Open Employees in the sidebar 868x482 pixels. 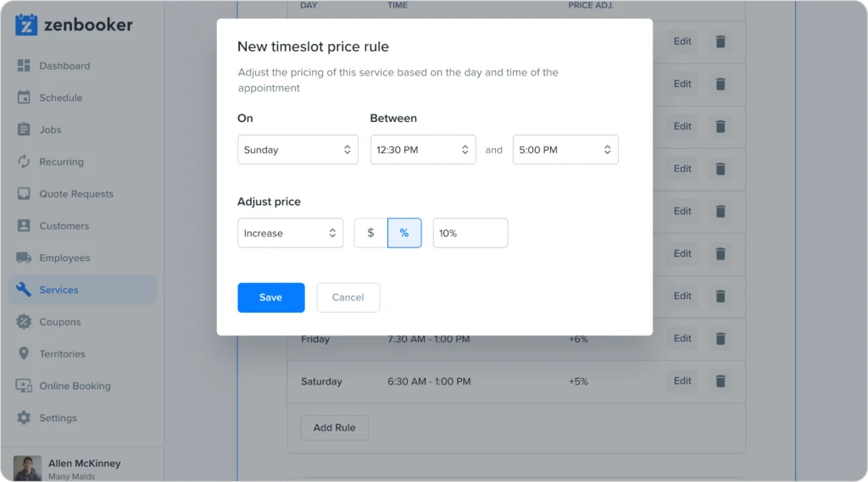(82, 258)
